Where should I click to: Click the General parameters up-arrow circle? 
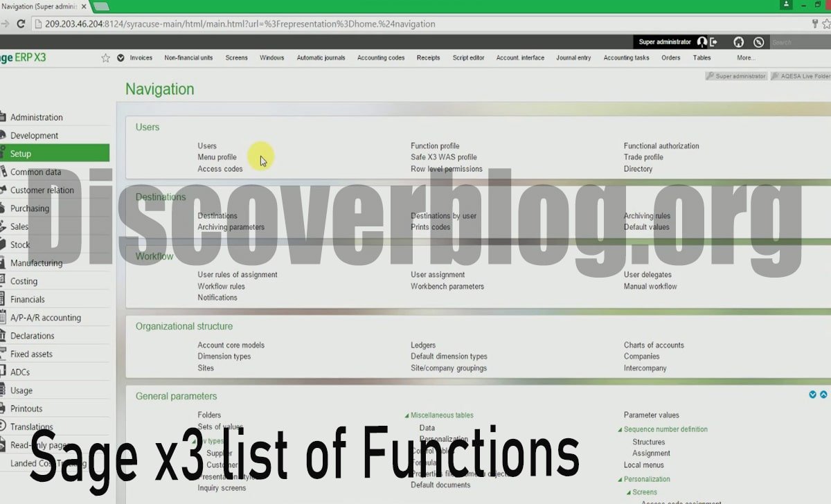click(x=823, y=395)
